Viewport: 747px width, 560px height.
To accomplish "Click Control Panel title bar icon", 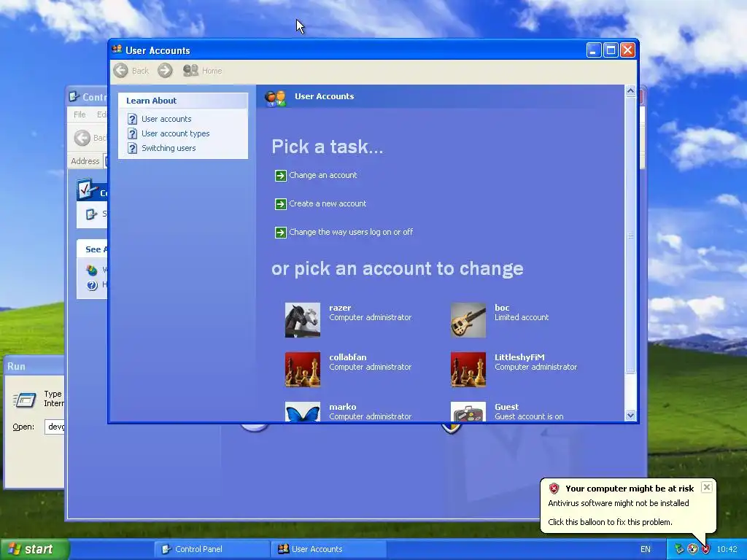I will click(74, 97).
